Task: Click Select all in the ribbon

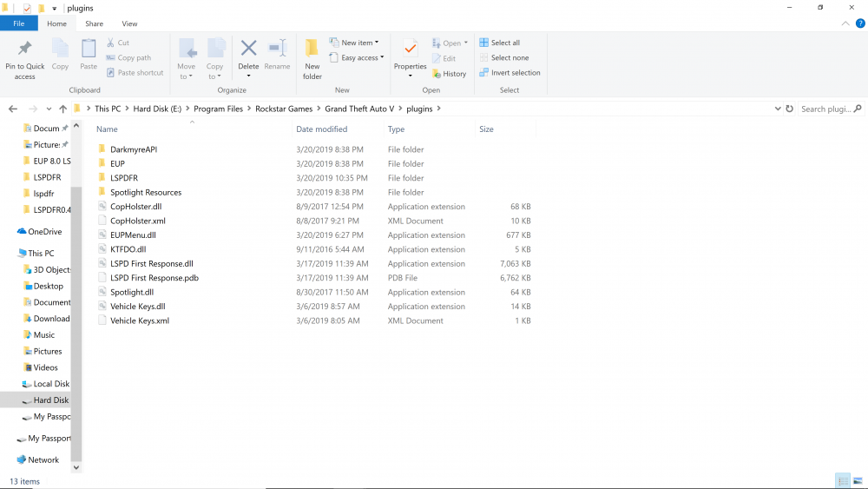Action: [x=500, y=43]
